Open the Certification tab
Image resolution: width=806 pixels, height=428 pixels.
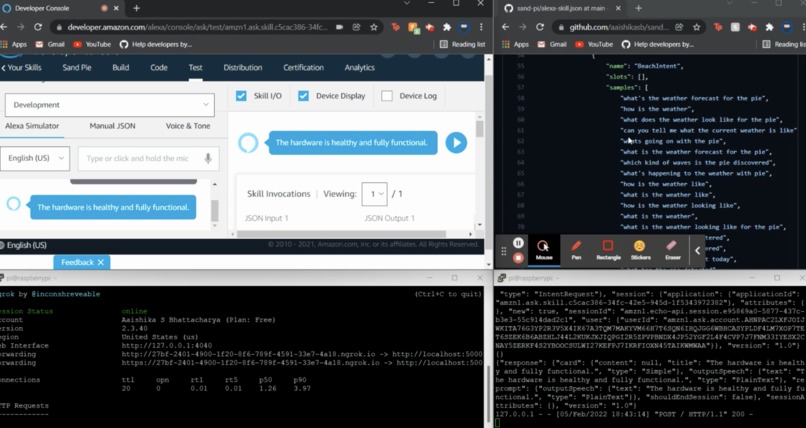point(303,67)
